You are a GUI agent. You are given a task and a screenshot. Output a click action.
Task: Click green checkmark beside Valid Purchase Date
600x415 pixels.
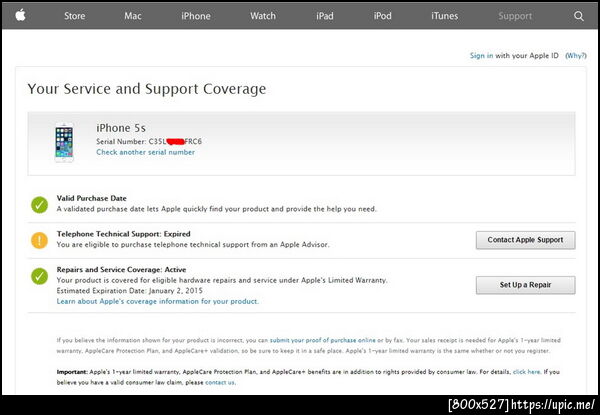(39, 205)
